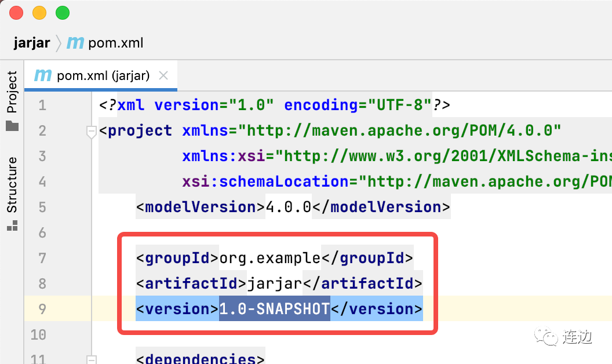Screen dimensions: 612x364
Task: Click the Maven icon on the editor tab
Action: coord(43,75)
